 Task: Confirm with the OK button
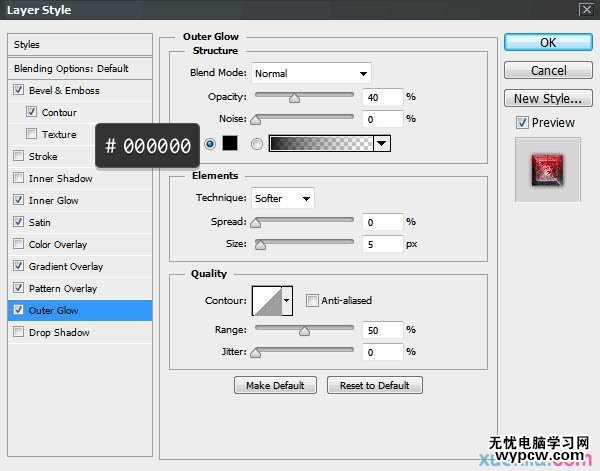(548, 42)
